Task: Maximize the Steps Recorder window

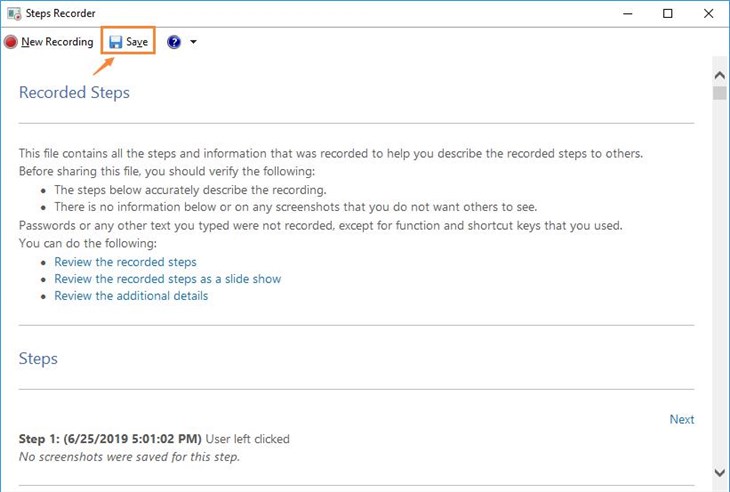Action: coord(668,14)
